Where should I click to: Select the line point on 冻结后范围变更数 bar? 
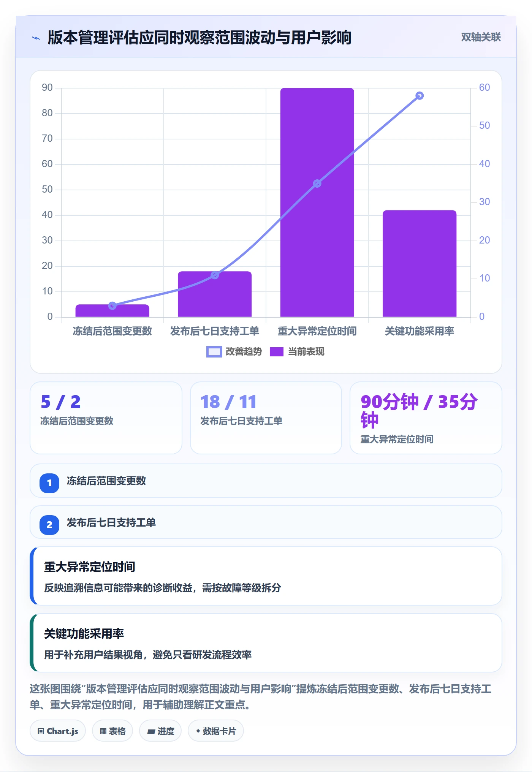112,306
